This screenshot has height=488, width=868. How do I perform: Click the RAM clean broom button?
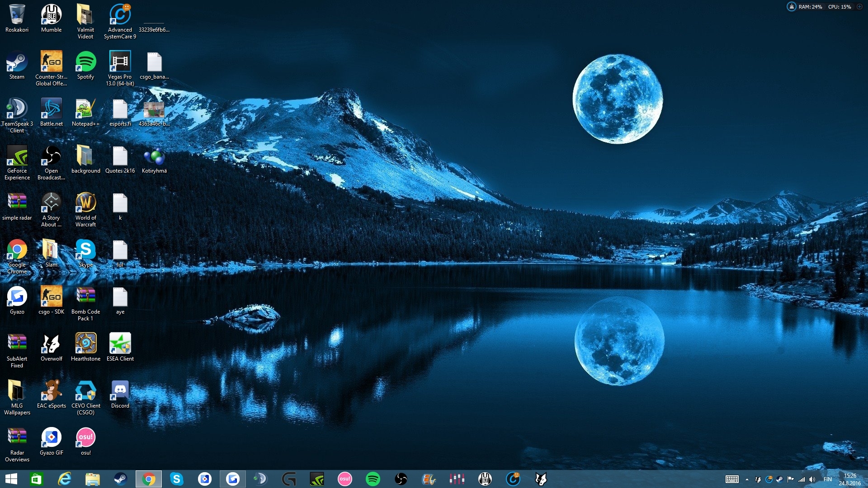click(x=792, y=7)
